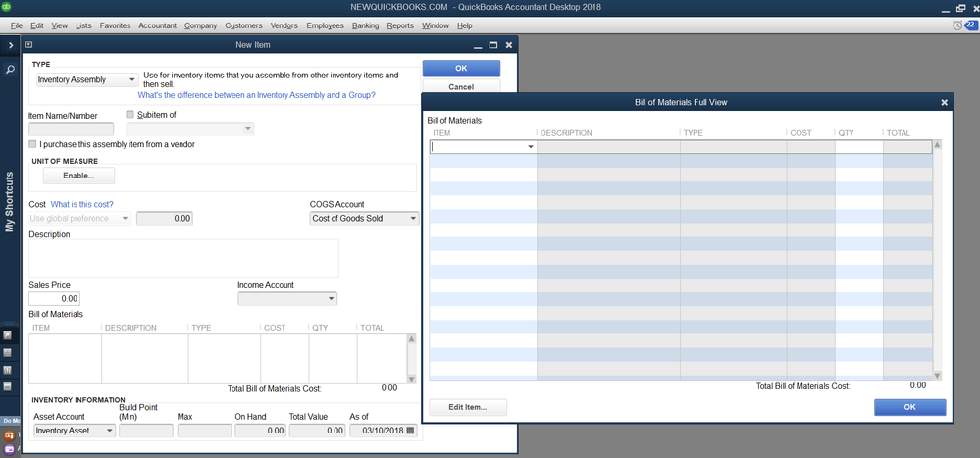This screenshot has height=458, width=980.
Task: Check the Subitem of checkbox
Action: coord(130,115)
